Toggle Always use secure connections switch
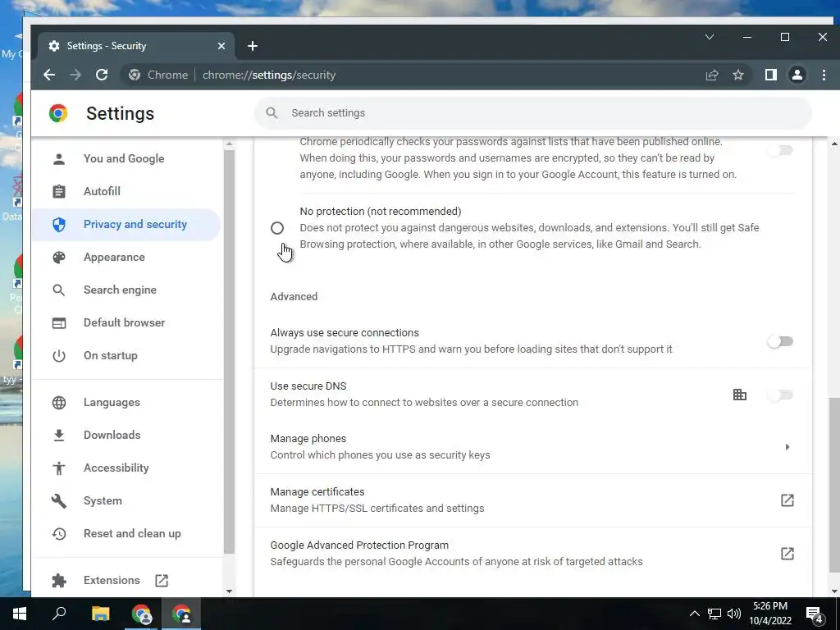Screen dimensions: 840x630 780,341
